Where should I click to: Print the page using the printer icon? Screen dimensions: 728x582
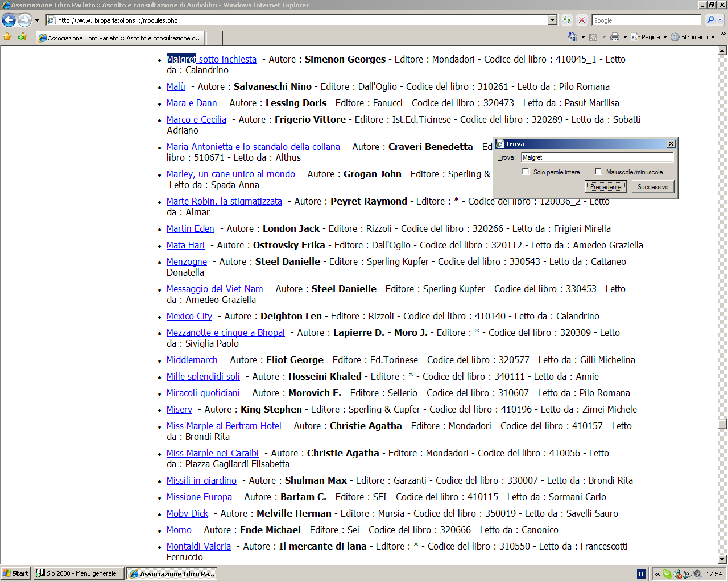pos(615,37)
